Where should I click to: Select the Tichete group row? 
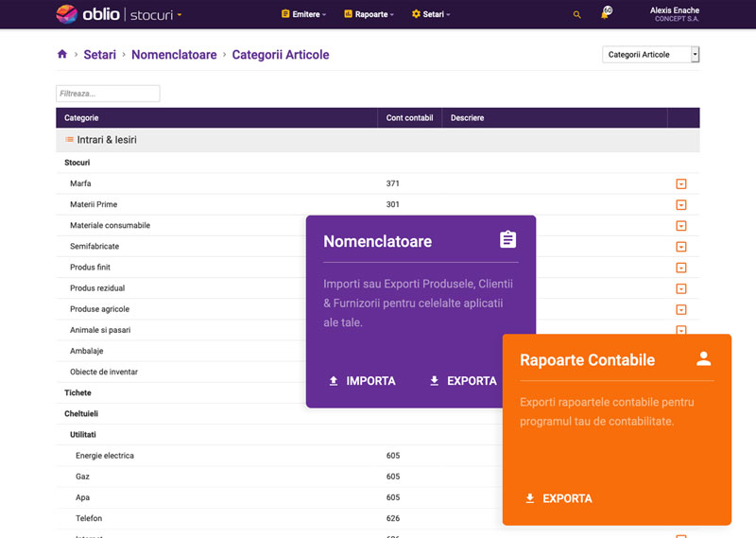[x=180, y=392]
